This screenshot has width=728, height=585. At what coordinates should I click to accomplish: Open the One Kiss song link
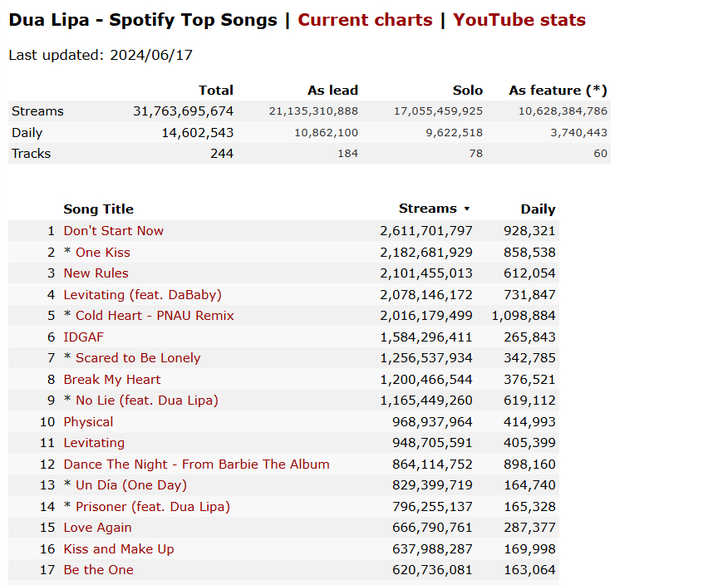point(102,252)
